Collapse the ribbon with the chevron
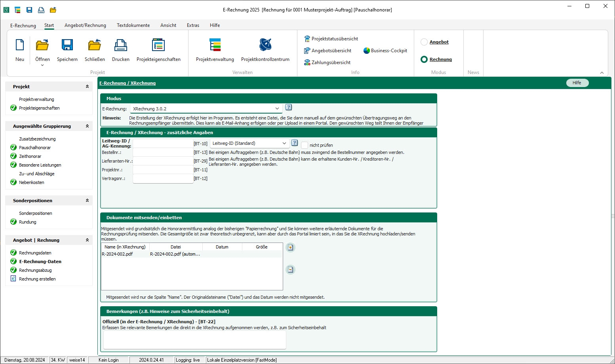Screen dimensions: 615x364 602,72
